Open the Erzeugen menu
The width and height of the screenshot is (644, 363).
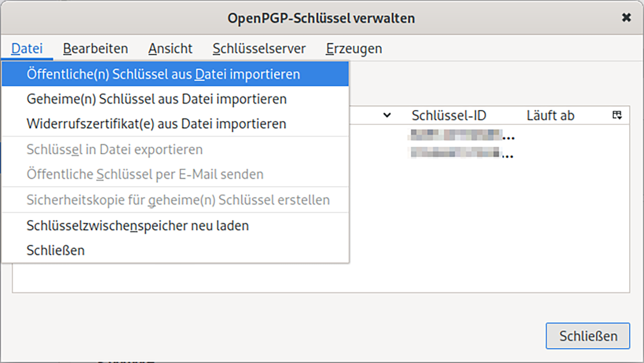354,49
